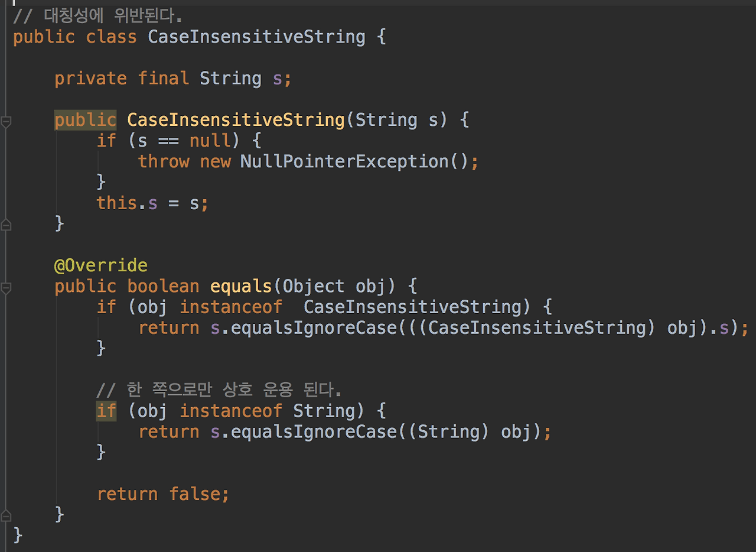Click the fold end marker below this.s = s
This screenshot has height=552, width=756.
6,225
